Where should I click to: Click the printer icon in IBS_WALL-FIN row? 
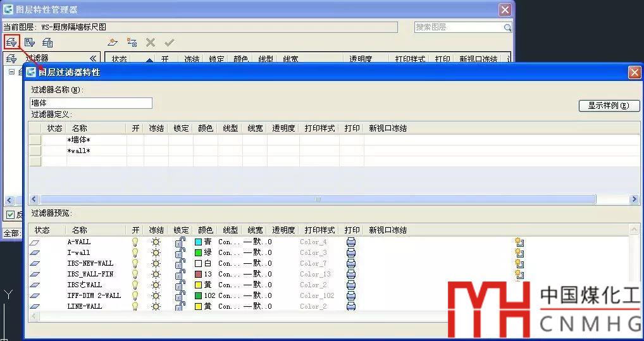tap(350, 274)
